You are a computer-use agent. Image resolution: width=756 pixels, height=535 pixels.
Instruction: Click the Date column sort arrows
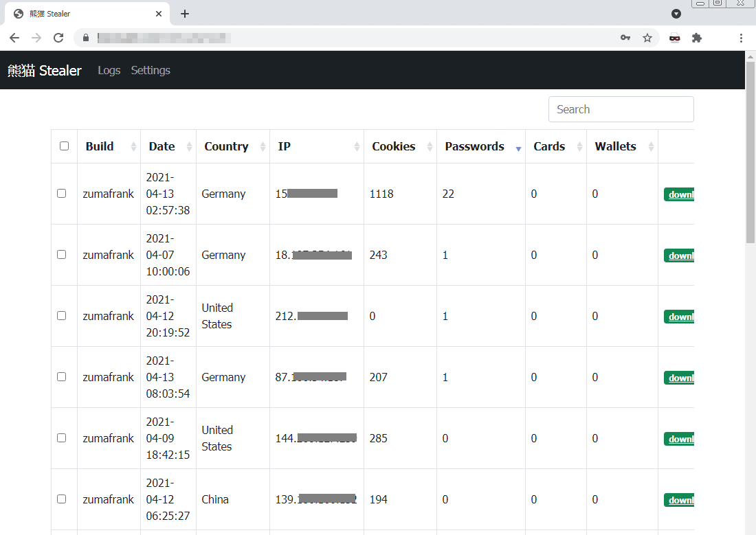click(x=189, y=146)
